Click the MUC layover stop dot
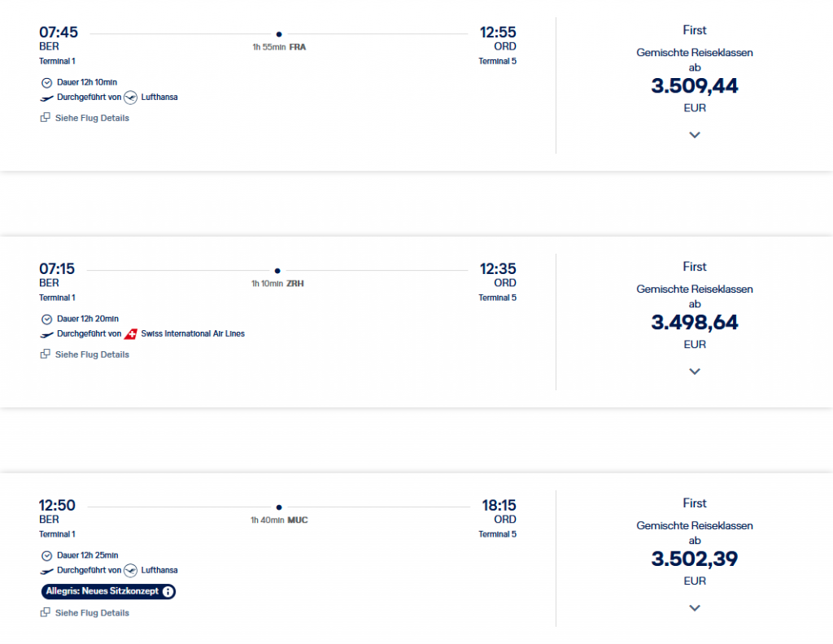 coord(279,507)
